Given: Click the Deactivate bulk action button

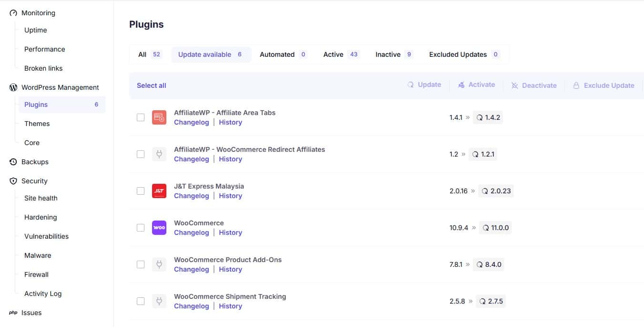Looking at the screenshot, I should [534, 85].
